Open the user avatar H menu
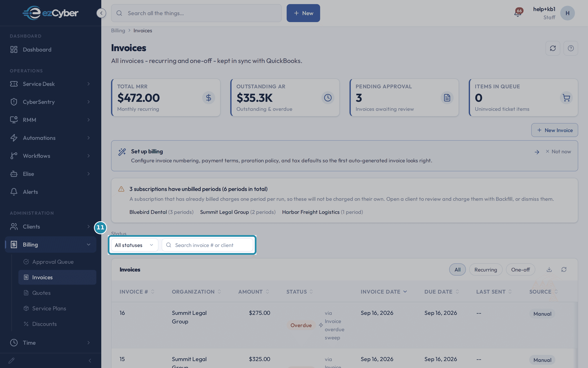The image size is (588, 368). [x=567, y=13]
